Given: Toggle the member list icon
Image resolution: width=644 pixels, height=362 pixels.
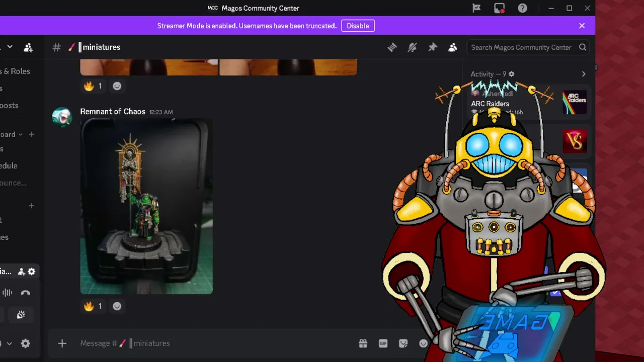Looking at the screenshot, I should [453, 47].
